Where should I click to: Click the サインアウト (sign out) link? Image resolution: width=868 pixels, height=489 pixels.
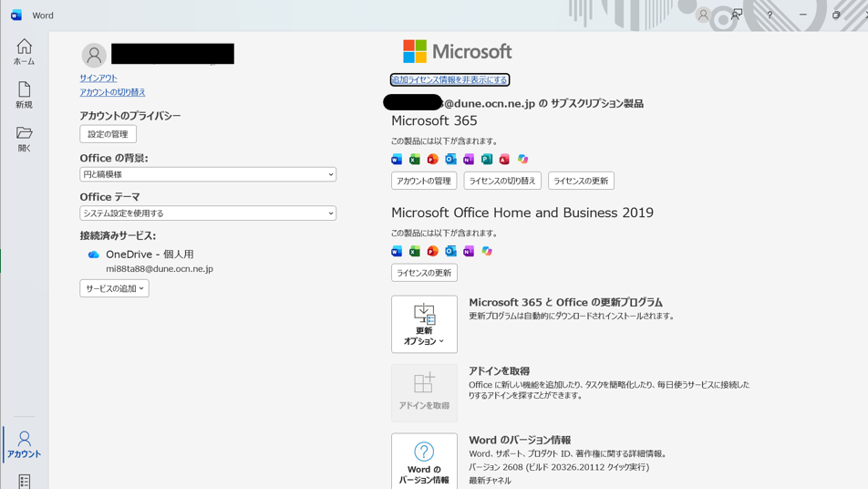[x=98, y=78]
